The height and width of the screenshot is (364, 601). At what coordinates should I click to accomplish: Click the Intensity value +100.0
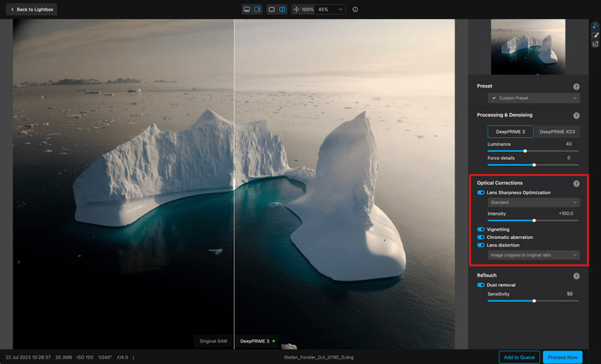tap(566, 213)
